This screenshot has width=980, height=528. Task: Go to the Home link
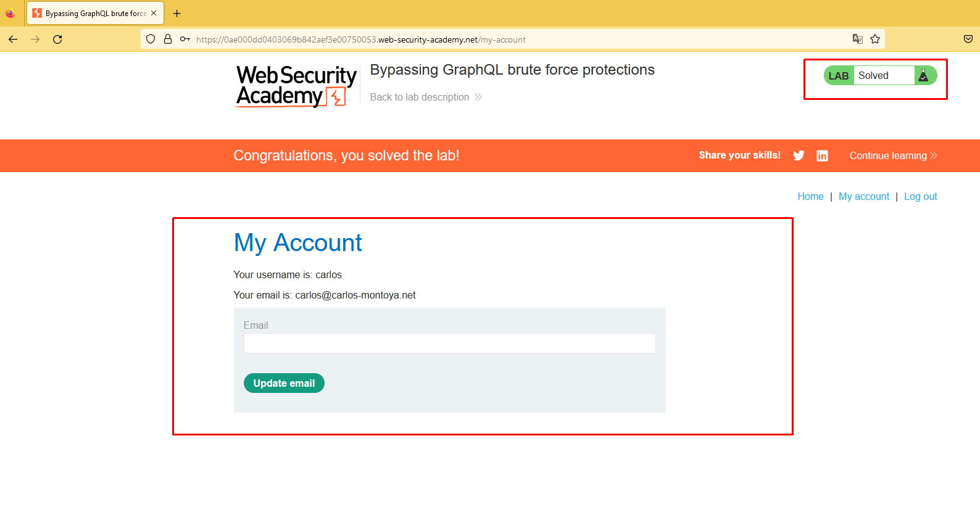pyautogui.click(x=810, y=196)
